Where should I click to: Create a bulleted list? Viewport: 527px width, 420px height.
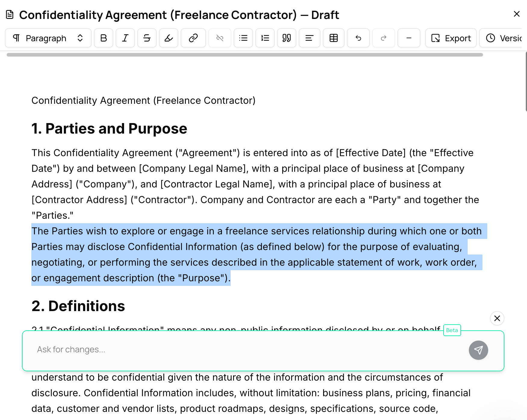tap(243, 38)
